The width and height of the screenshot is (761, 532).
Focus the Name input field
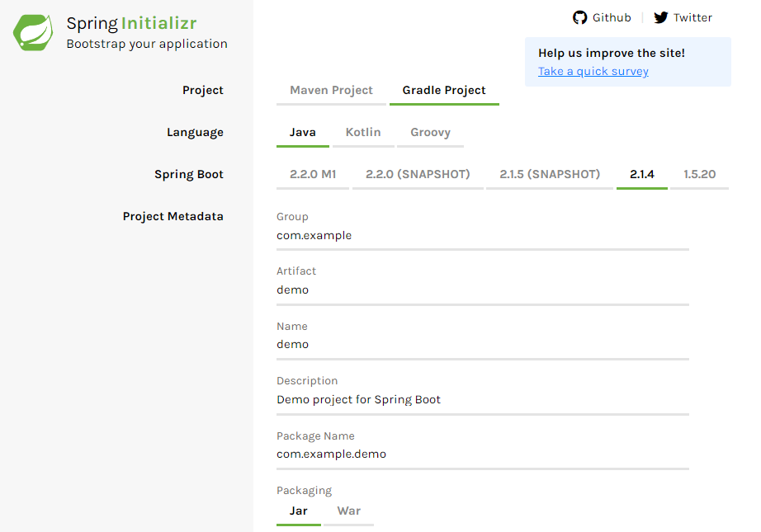[482, 345]
